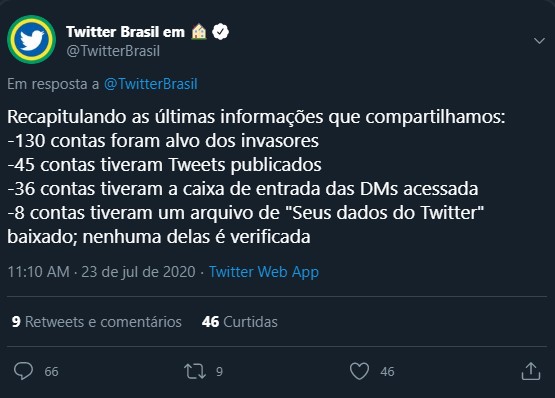
Task: Click the verified badge checkmark
Action: click(221, 32)
